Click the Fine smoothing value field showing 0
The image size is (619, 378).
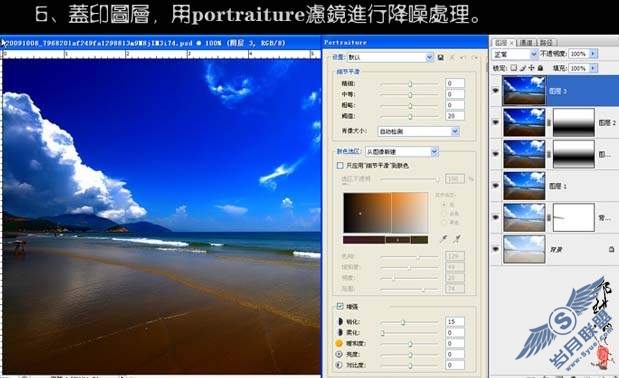pyautogui.click(x=455, y=83)
